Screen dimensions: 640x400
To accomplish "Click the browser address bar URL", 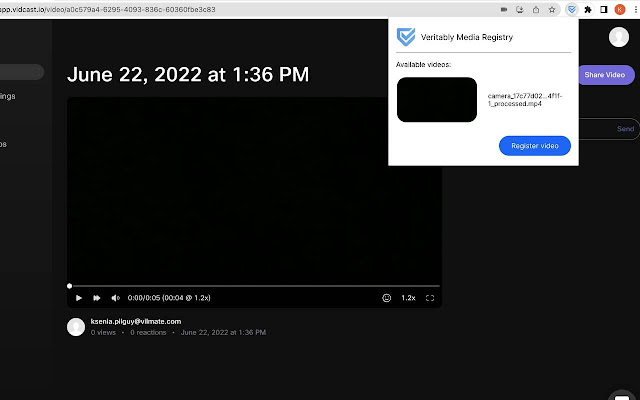I will coord(108,9).
